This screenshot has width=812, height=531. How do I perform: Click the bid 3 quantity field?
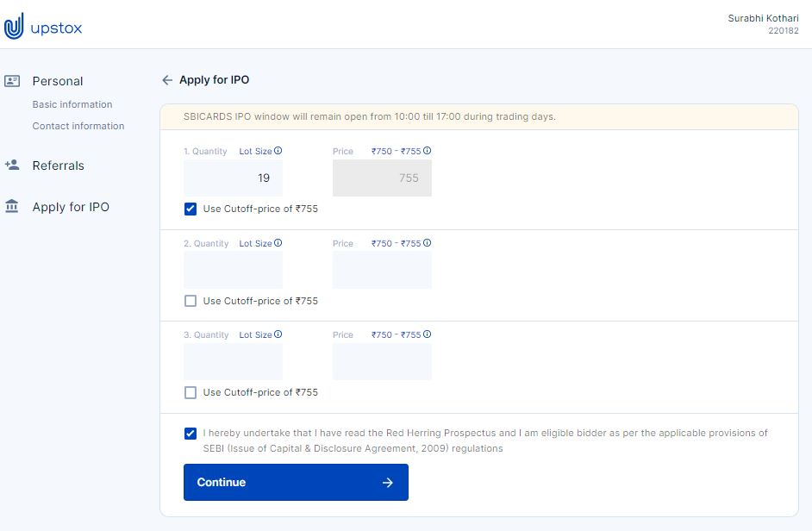click(233, 361)
